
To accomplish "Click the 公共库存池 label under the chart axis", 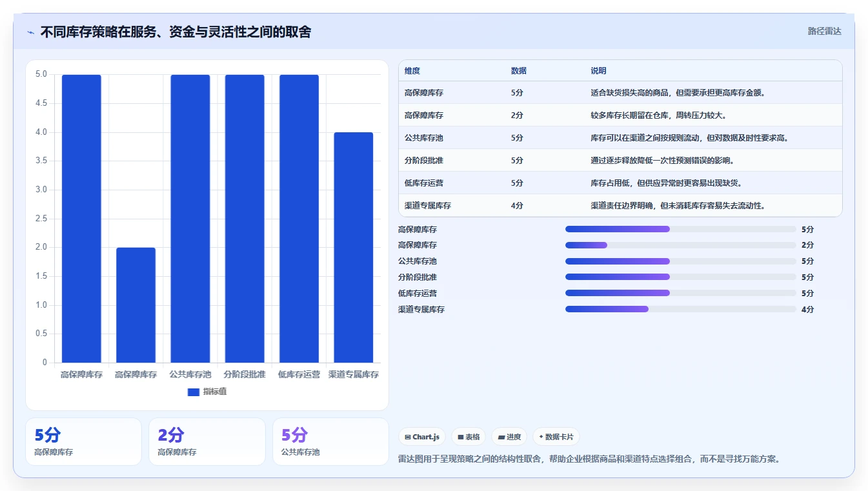I will click(190, 374).
